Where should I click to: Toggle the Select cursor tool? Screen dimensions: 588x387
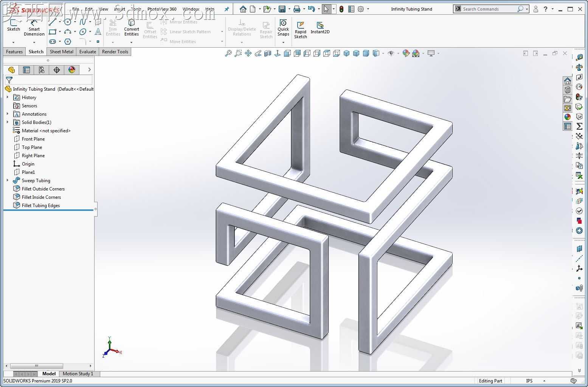(326, 9)
